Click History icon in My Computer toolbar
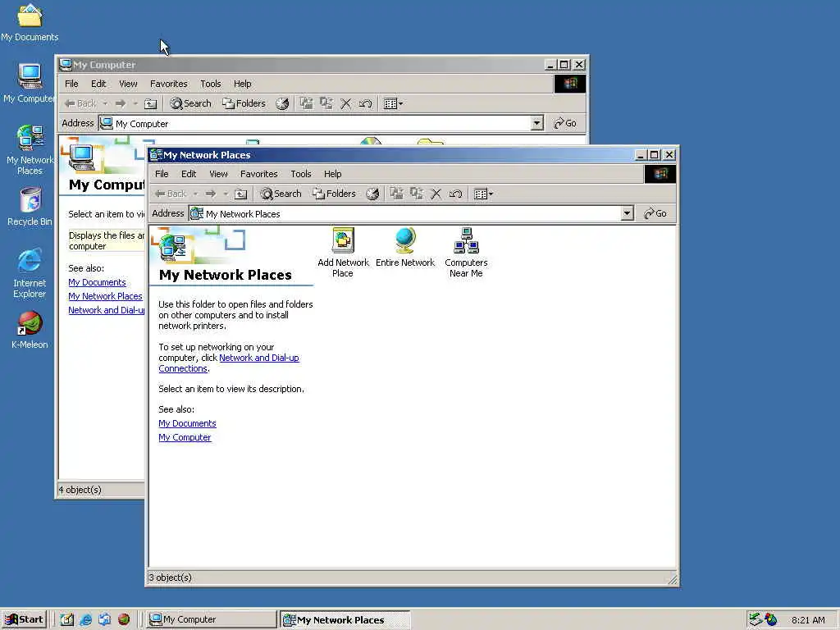Image resolution: width=840 pixels, height=630 pixels. pos(282,103)
